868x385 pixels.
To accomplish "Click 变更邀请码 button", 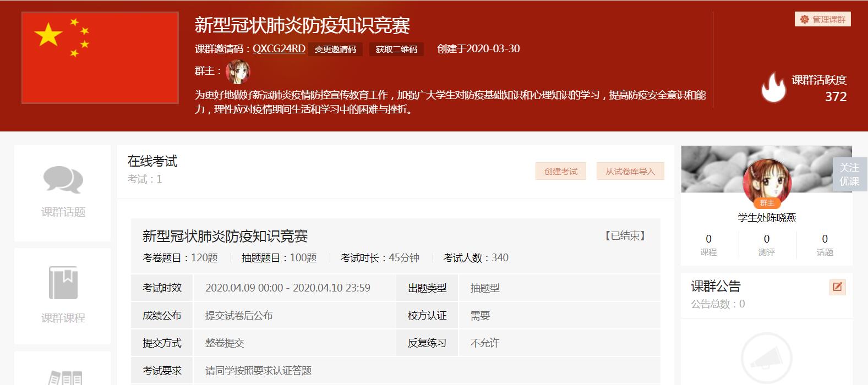I will coord(335,50).
